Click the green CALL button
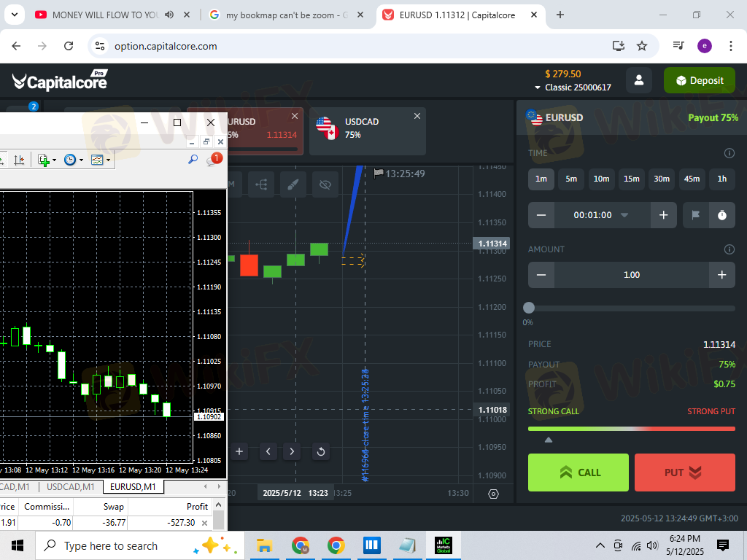The width and height of the screenshot is (747, 560). coord(578,472)
